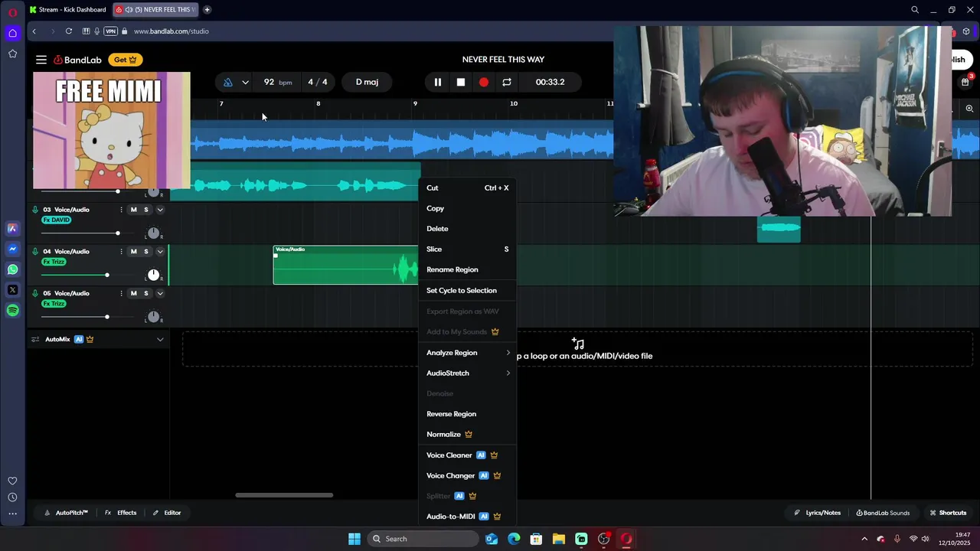Open the AudioStretch submenu

click(467, 373)
